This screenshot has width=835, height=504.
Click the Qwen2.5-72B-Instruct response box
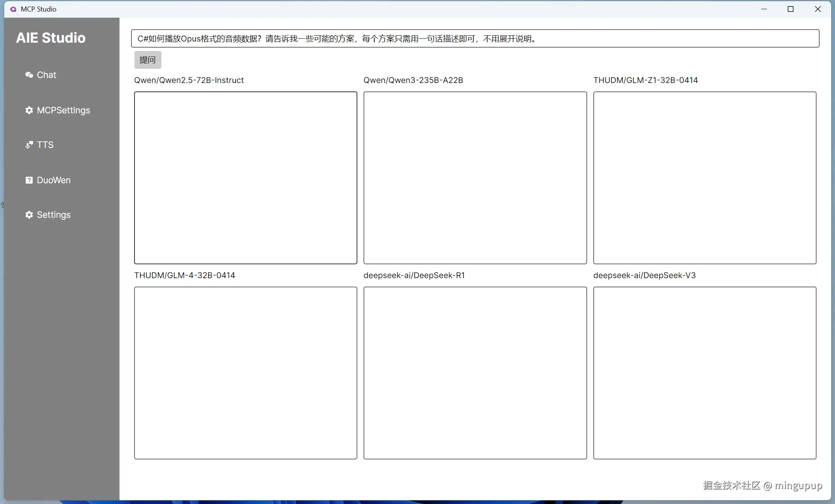coord(246,177)
